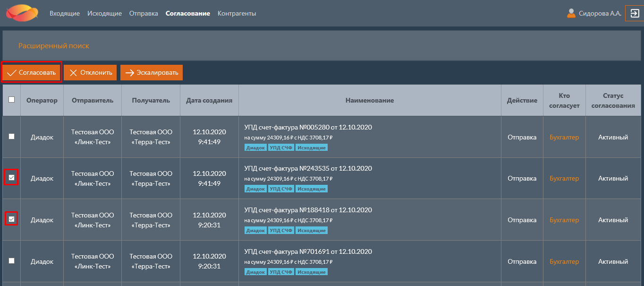Click Бухгалтер link in invoice №005280 row
The image size is (644, 286).
564,137
